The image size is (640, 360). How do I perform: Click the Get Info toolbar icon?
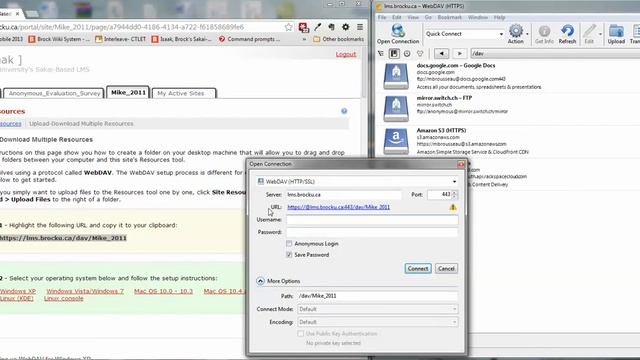(544, 31)
